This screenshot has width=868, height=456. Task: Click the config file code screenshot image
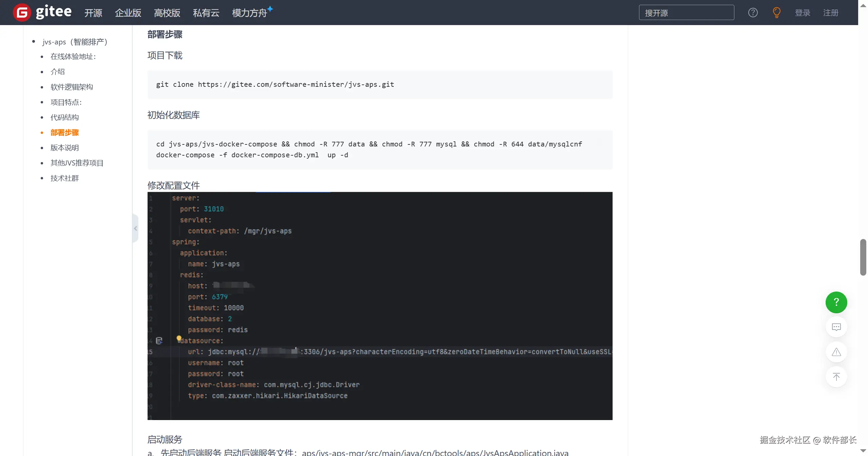(x=380, y=305)
